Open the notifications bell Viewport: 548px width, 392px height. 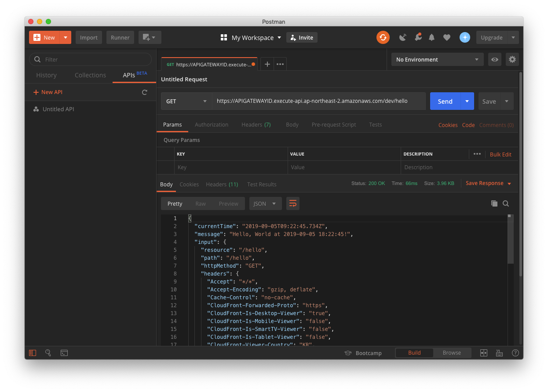click(x=432, y=37)
